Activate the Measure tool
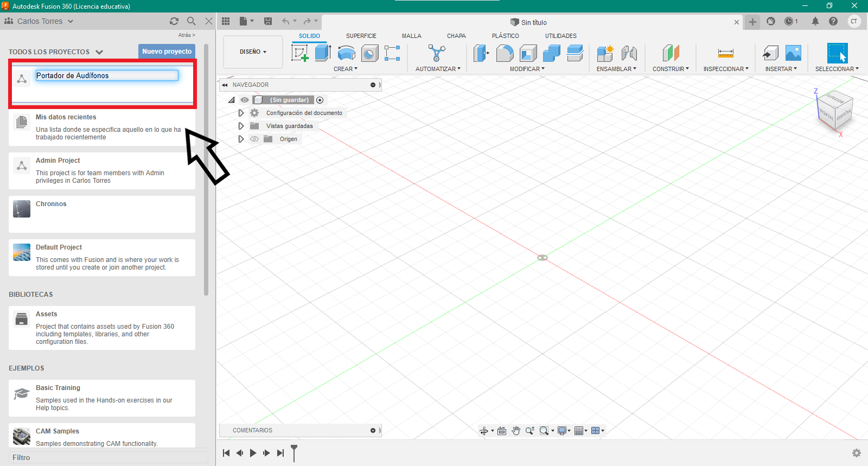Viewport: 868px width, 466px height. click(726, 53)
